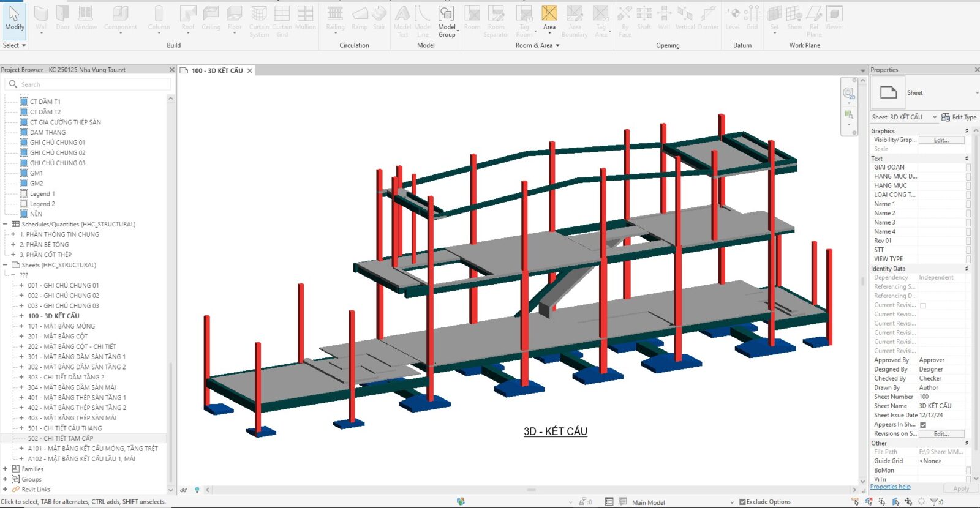Expand the Families tree node
The height and width of the screenshot is (508, 980).
tap(6, 469)
